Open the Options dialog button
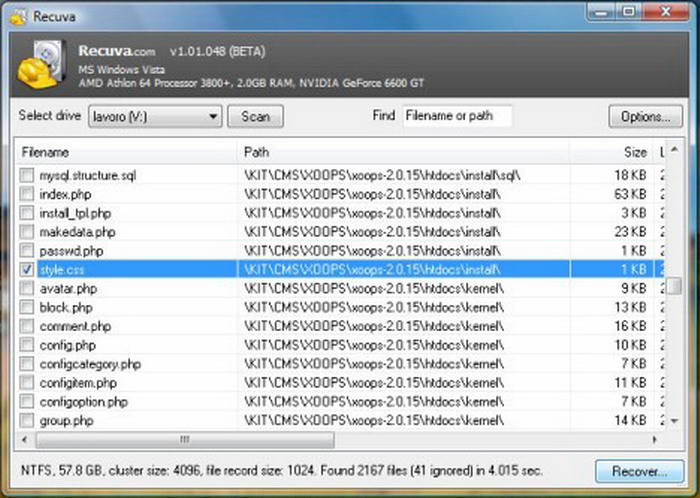Viewport: 700px width, 498px height. coord(646,116)
